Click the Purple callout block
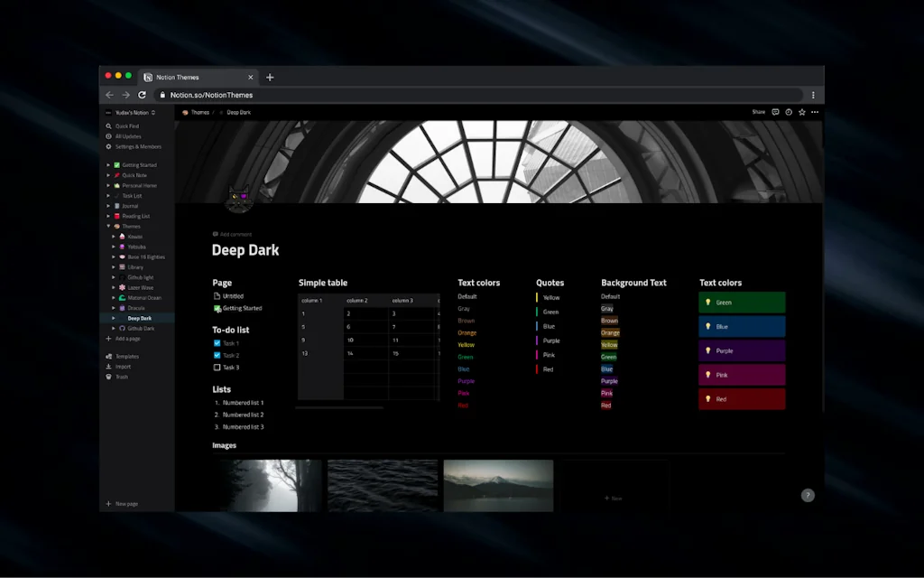The image size is (924, 578). pyautogui.click(x=742, y=350)
